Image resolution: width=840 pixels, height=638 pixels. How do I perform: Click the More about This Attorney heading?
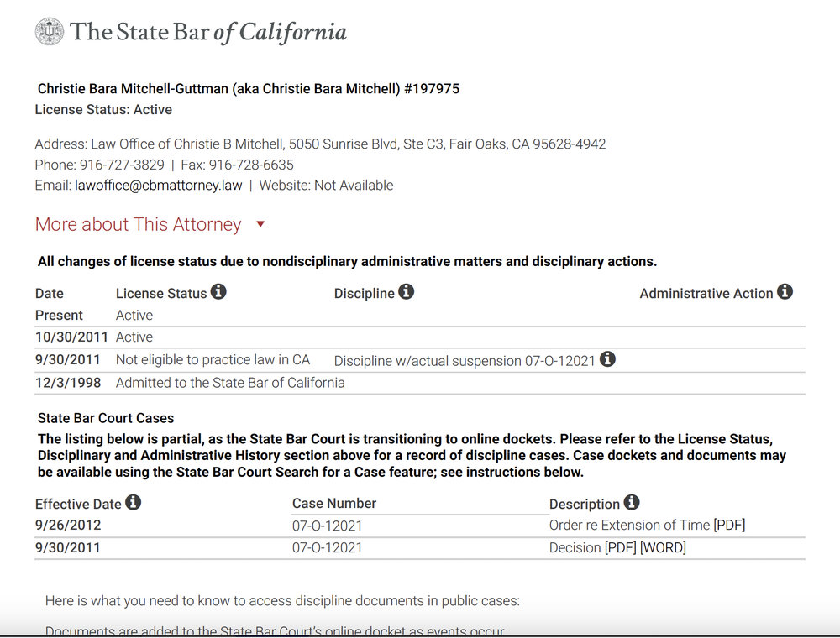point(139,224)
